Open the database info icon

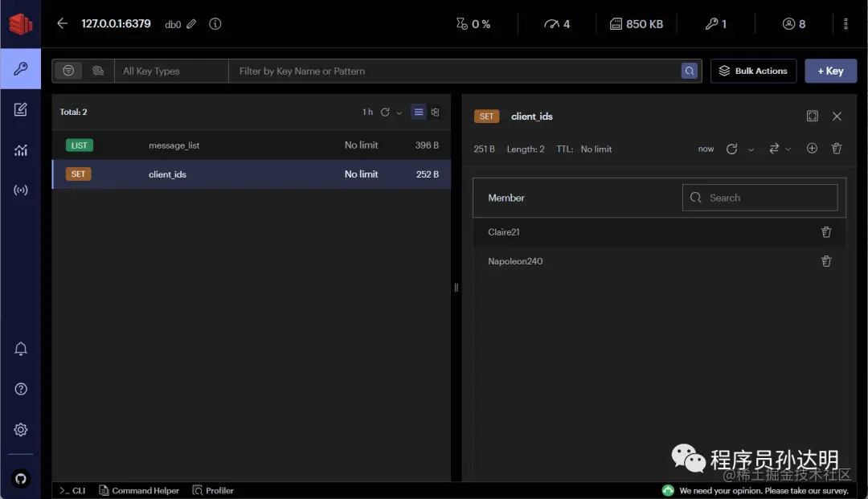click(215, 24)
